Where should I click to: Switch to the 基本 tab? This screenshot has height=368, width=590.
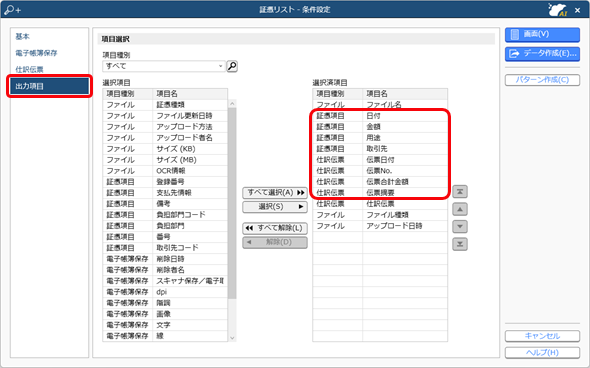(x=23, y=36)
